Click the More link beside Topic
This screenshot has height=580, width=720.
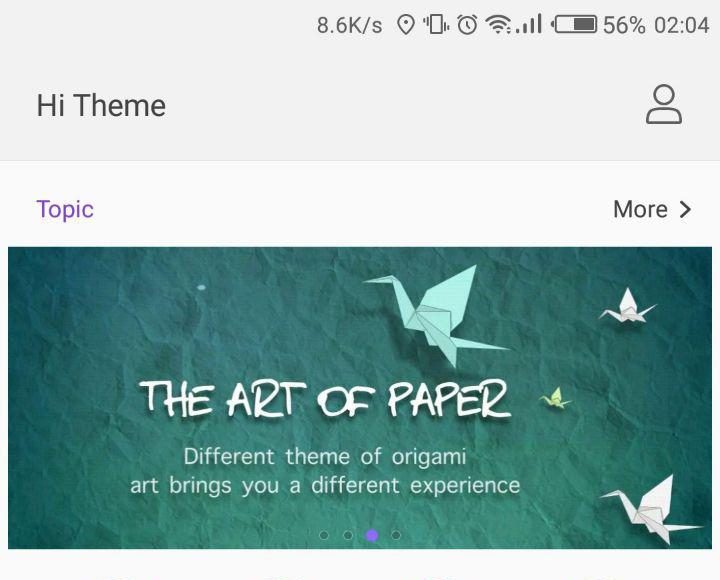click(x=640, y=209)
